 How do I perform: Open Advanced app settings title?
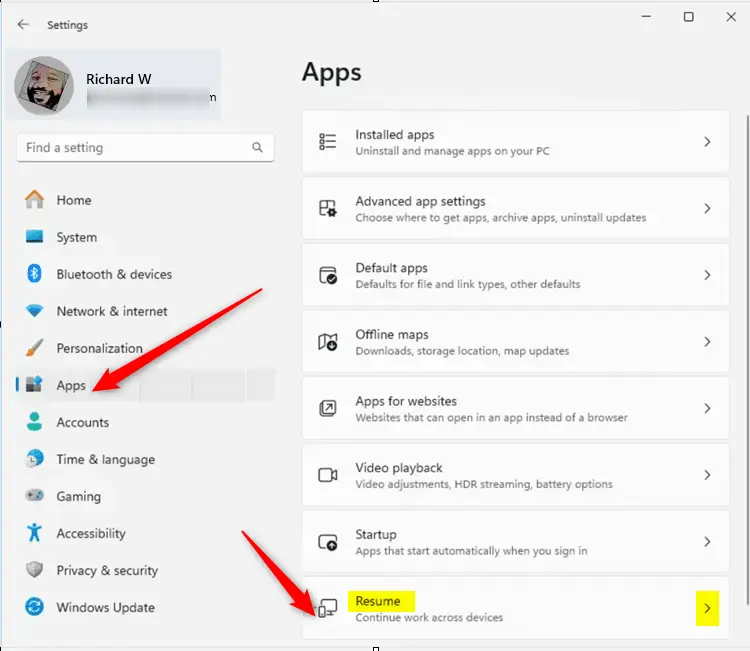click(420, 201)
